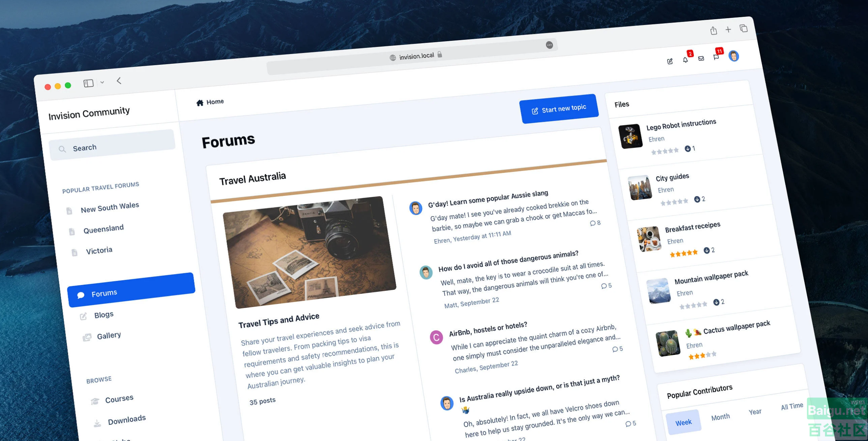868x441 pixels.
Task: Open New South Wales forum
Action: (x=110, y=207)
